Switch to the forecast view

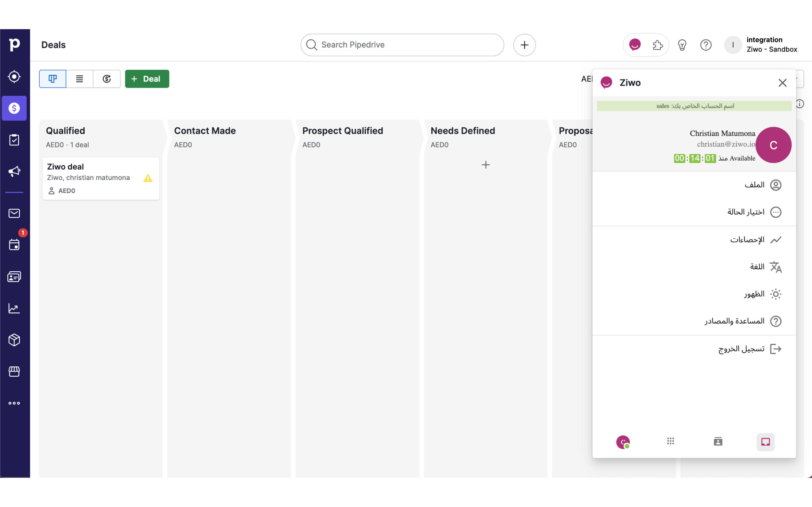(x=107, y=79)
